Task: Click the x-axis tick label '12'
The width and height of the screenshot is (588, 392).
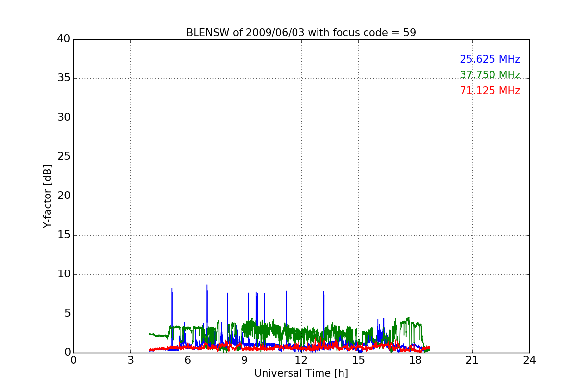Action: [301, 361]
